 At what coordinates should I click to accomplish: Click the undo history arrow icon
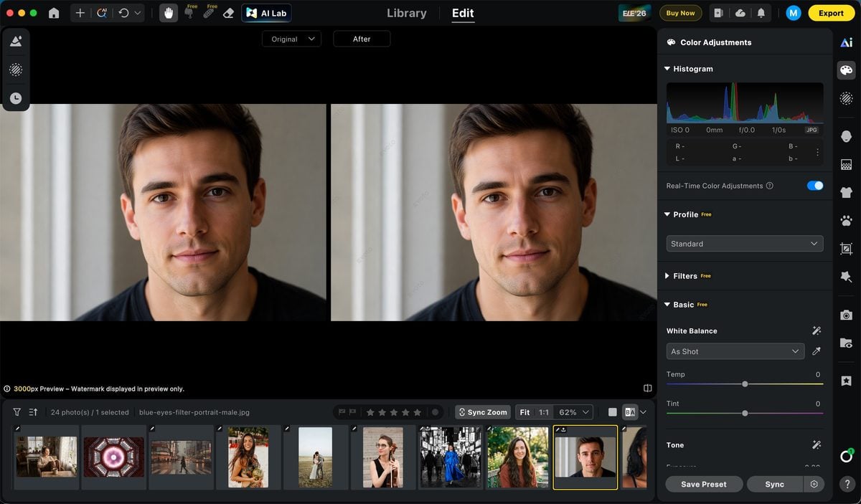[123, 13]
